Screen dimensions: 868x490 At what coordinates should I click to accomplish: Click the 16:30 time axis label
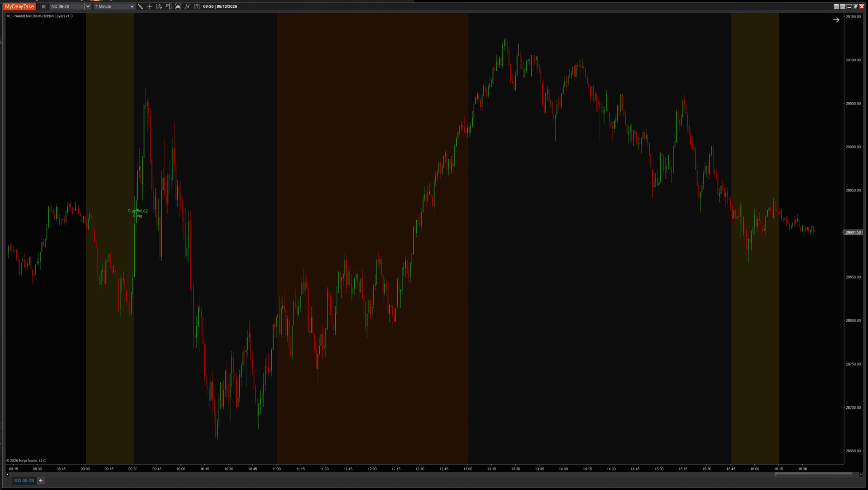[x=803, y=469]
